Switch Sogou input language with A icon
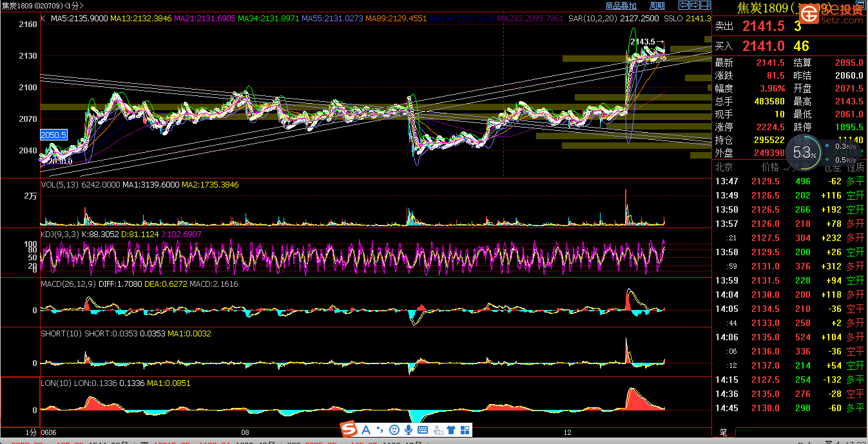 [x=366, y=429]
